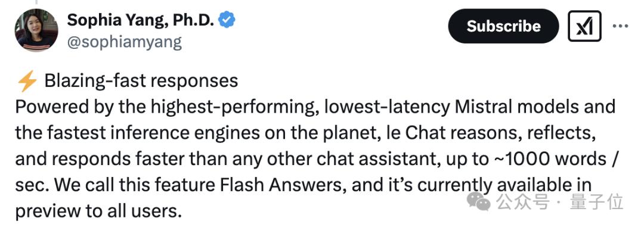
Task: Open the Sophia Yang, Ph.D. display name
Action: tap(140, 20)
